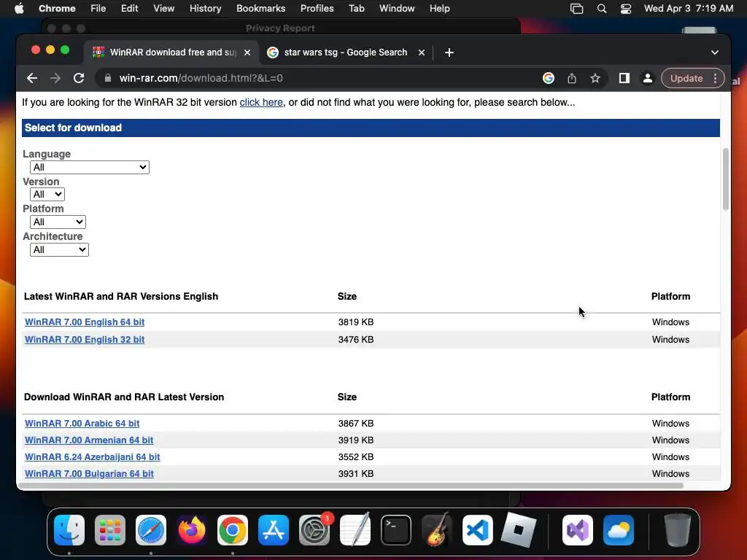Open Trash in the Dock
Image resolution: width=747 pixels, height=560 pixels.
[x=678, y=530]
